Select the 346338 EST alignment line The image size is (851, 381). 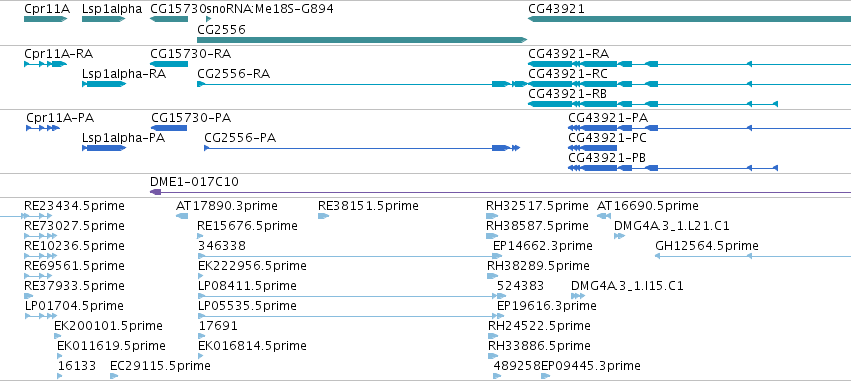tap(349, 256)
